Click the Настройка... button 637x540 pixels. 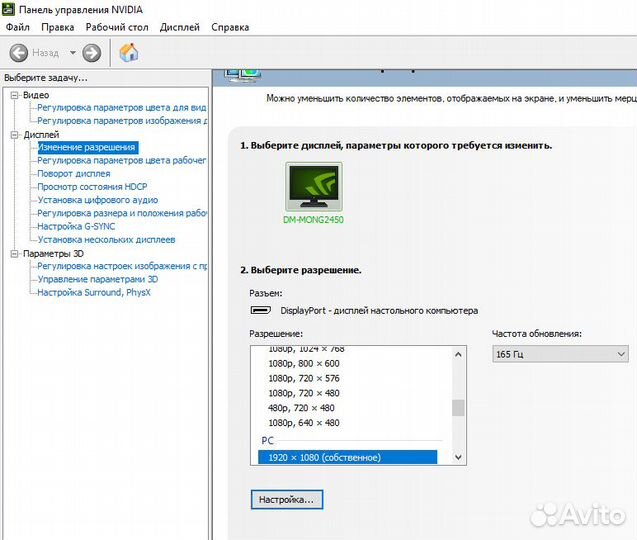pos(287,499)
